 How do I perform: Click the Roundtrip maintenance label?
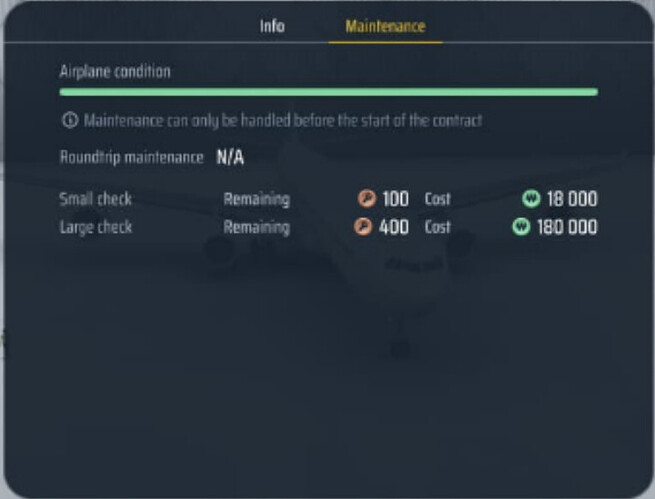click(x=132, y=158)
